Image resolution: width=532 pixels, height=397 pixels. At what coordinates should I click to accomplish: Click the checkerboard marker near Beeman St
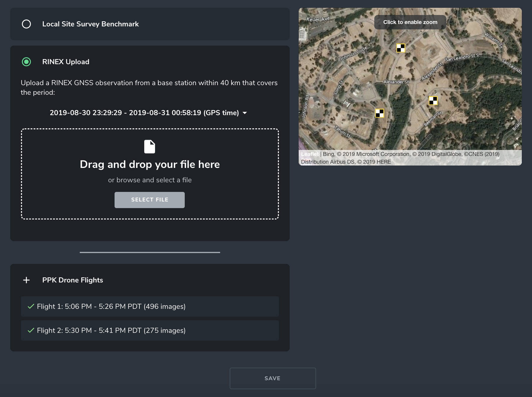click(433, 100)
